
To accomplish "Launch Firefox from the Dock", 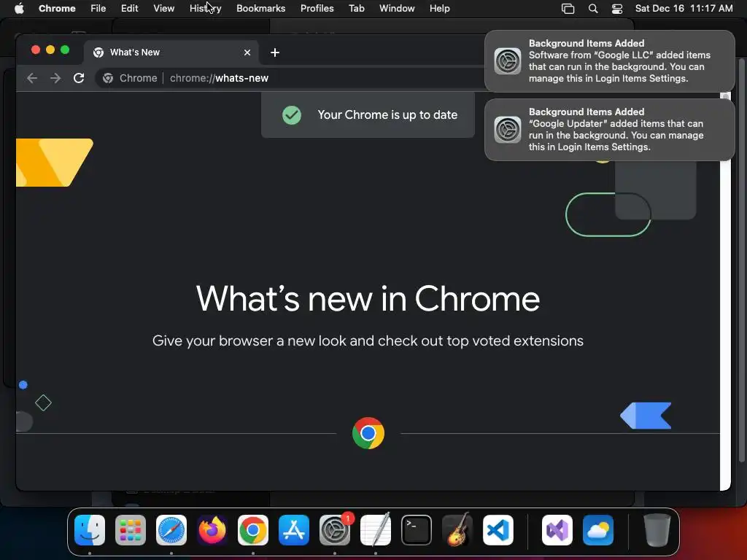I will [x=212, y=530].
